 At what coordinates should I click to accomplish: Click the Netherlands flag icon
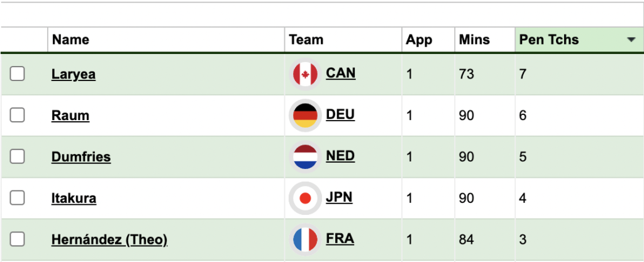(305, 157)
